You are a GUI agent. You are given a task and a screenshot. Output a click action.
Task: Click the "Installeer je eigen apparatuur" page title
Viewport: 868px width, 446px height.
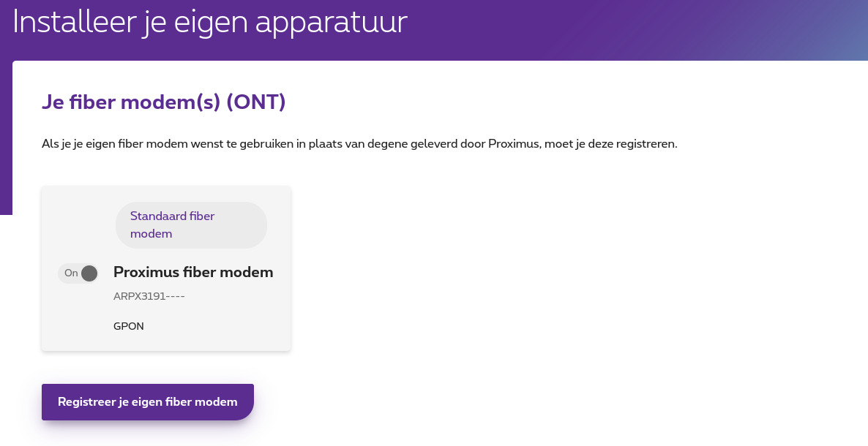[x=210, y=23]
